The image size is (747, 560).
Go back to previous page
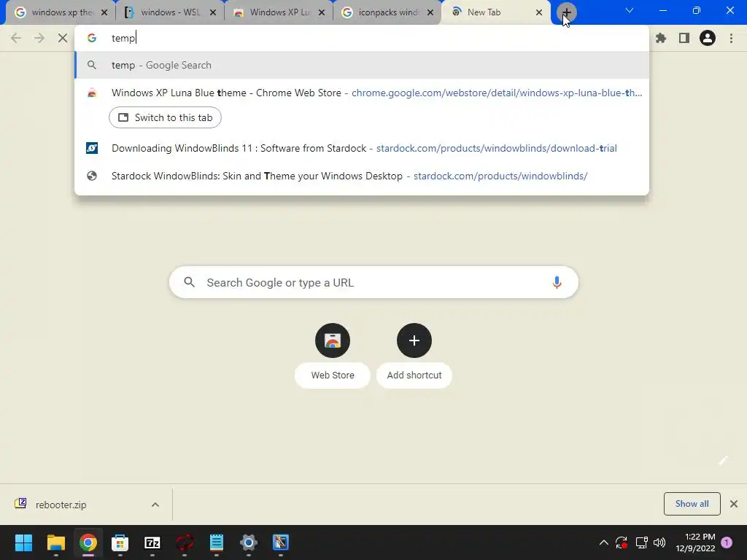[16, 38]
